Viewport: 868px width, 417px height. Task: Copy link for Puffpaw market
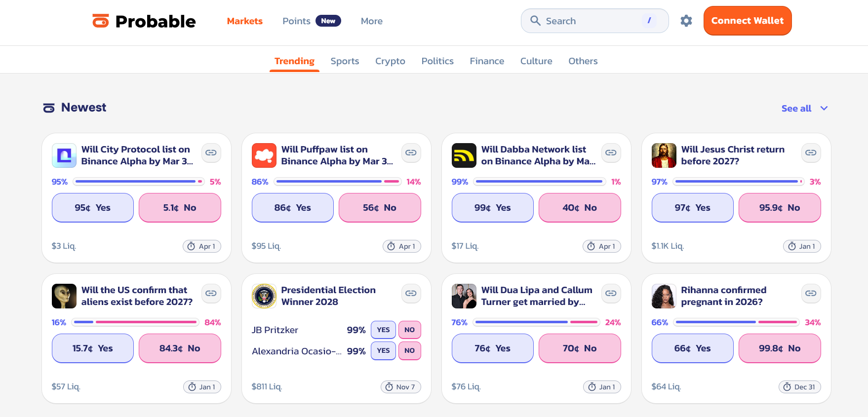tap(411, 153)
